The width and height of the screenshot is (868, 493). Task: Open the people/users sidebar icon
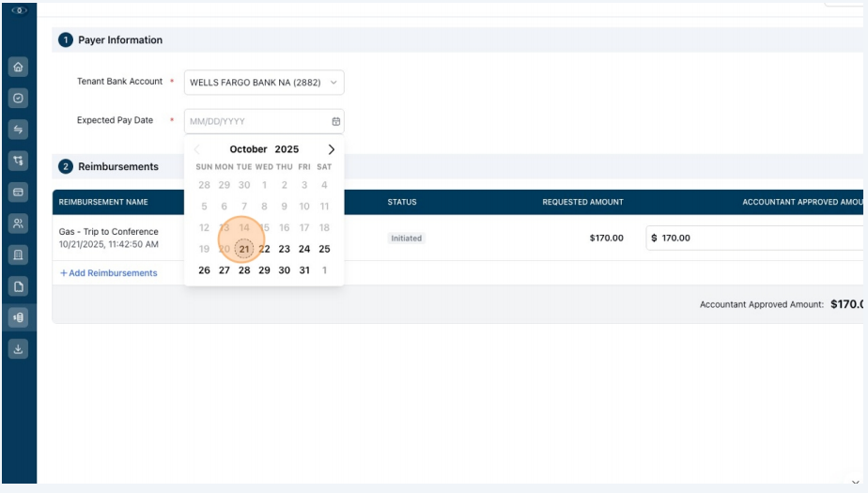(x=18, y=223)
